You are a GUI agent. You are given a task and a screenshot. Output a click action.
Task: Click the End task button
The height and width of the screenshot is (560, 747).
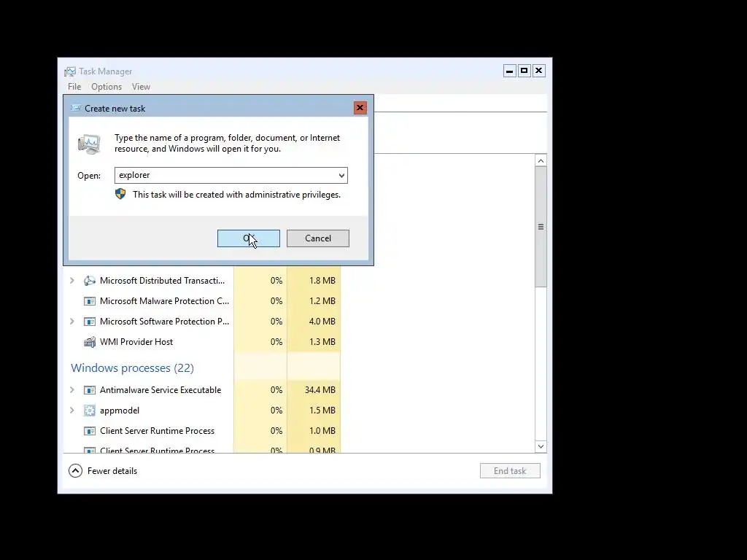(510, 471)
